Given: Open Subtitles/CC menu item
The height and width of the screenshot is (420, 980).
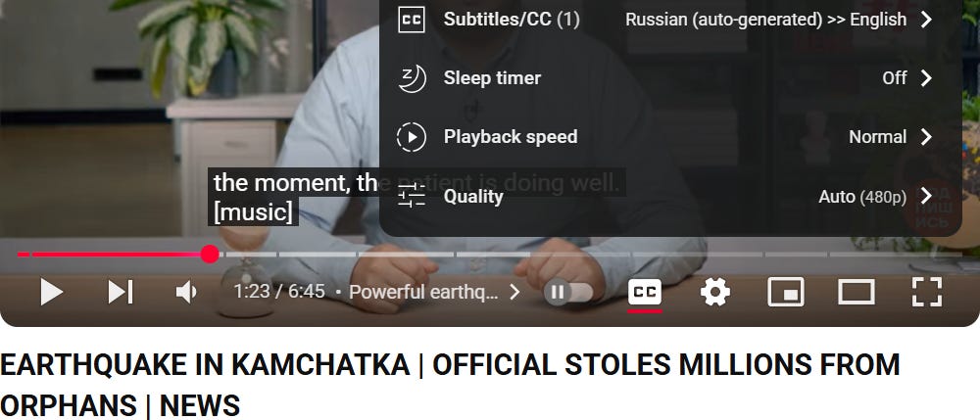Looking at the screenshot, I should click(670, 20).
